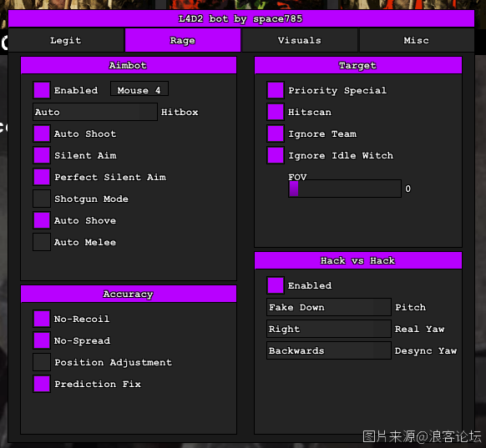Screen dimensions: 486x448
Task: Enable Shotgun Mode checkbox
Action: tap(42, 199)
